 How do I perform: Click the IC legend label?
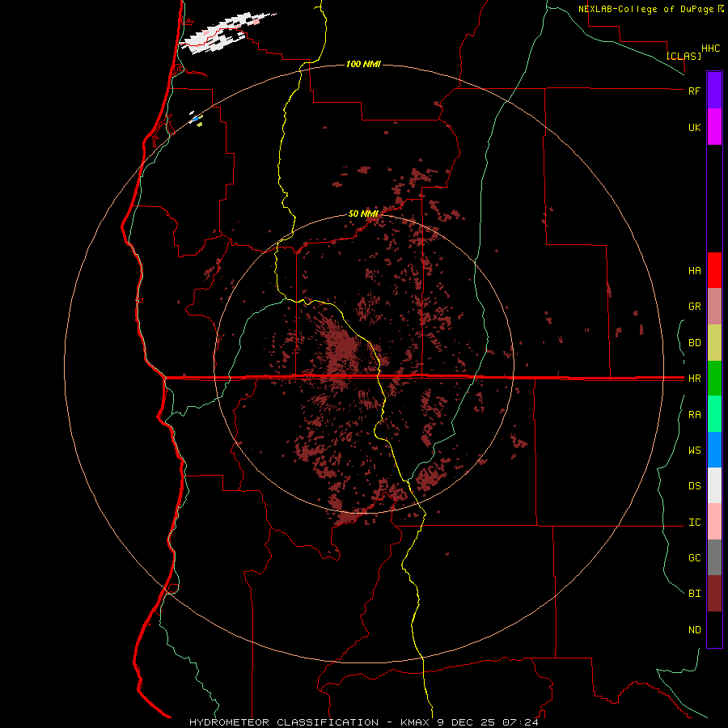694,523
